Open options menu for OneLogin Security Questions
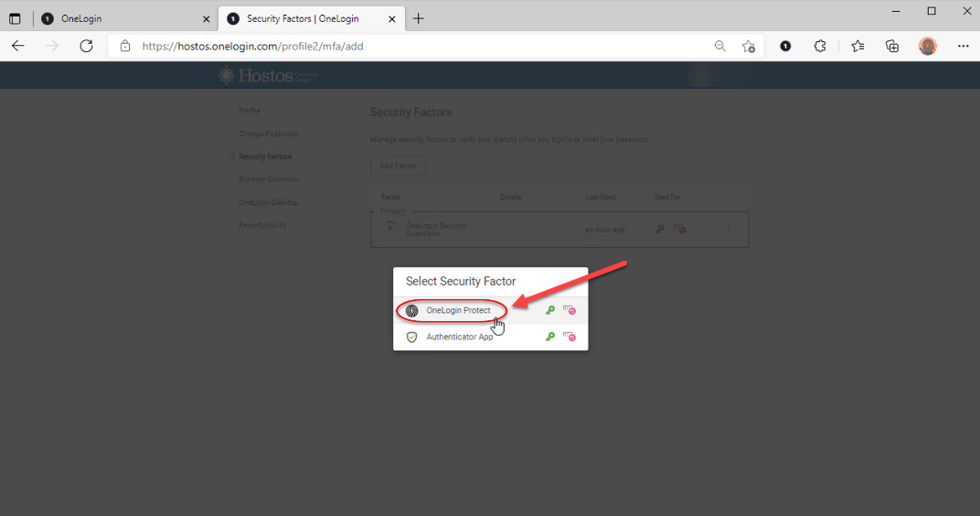Screen dimensions: 980x516 click(x=729, y=230)
